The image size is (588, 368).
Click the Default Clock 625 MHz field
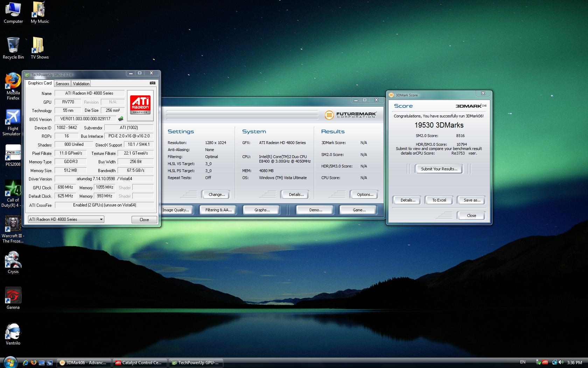[65, 196]
